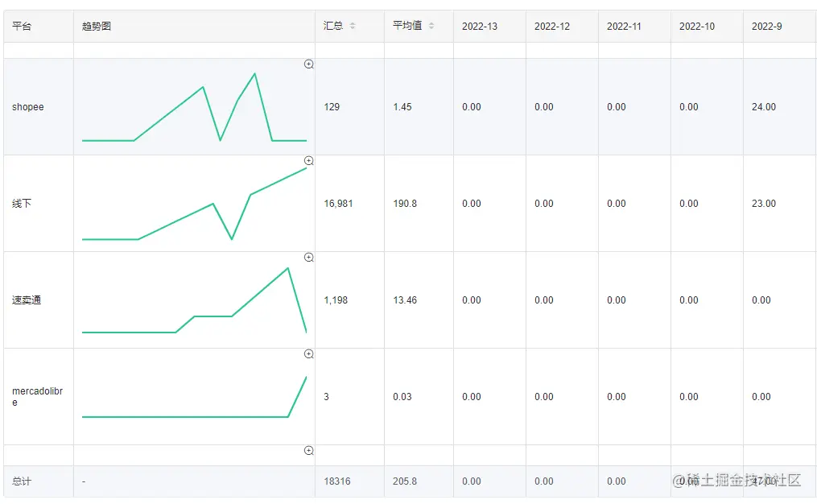Click the 总计 row 2022-12 cell 0.00
The width and height of the screenshot is (817, 504).
(544, 481)
